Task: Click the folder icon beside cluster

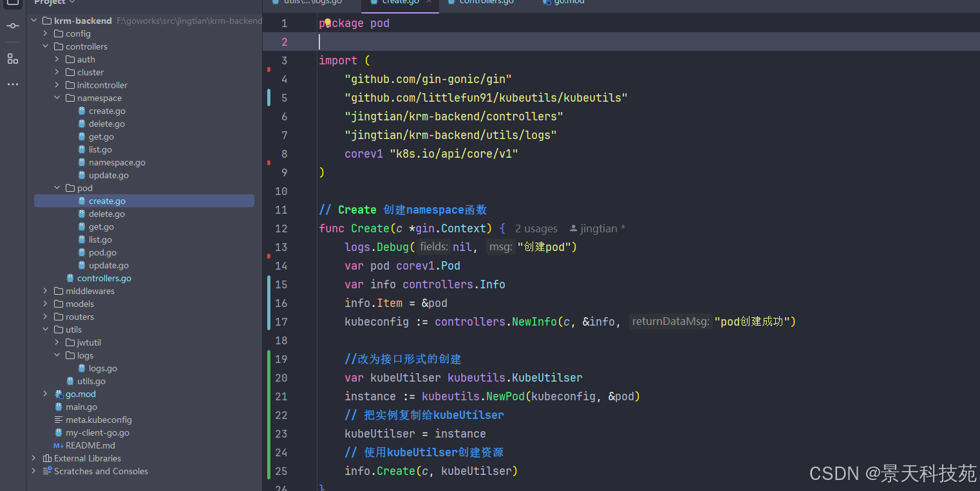Action: [70, 72]
